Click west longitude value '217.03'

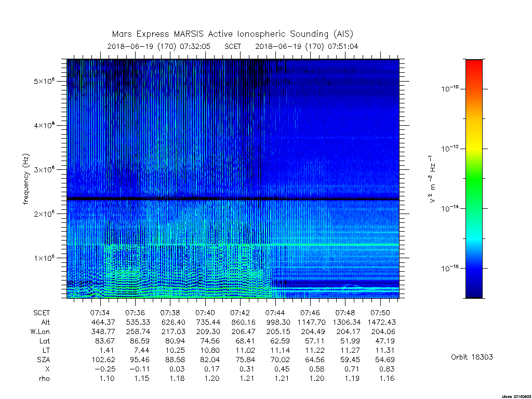174,331
